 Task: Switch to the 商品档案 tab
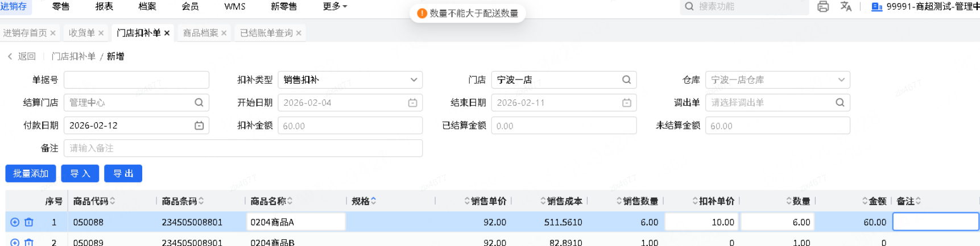[x=200, y=33]
